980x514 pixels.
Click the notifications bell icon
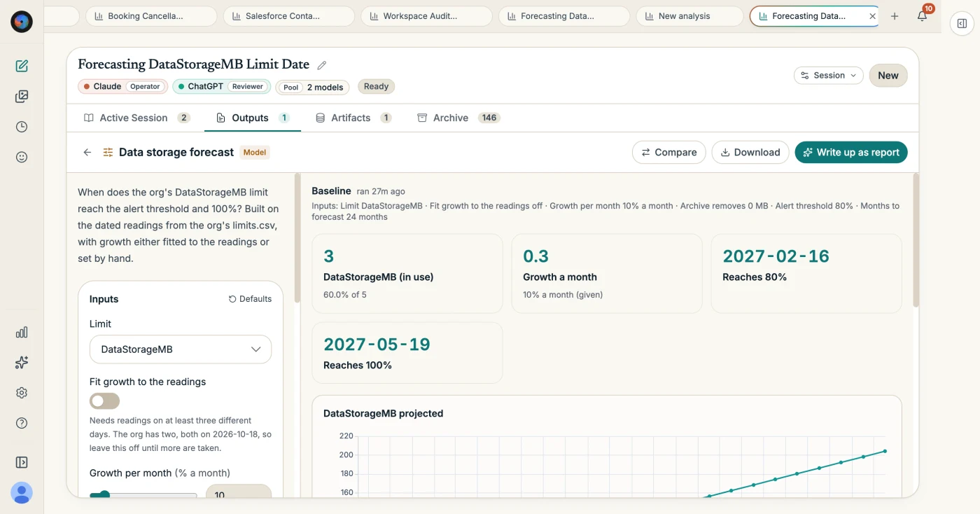click(922, 16)
